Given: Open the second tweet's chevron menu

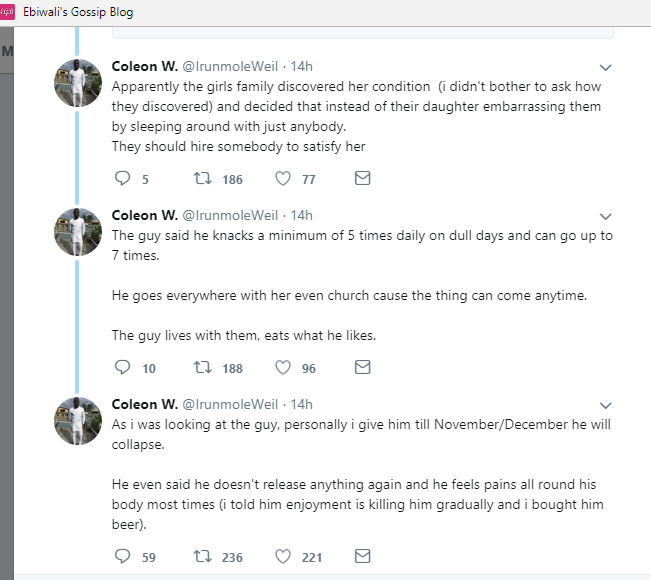Looking at the screenshot, I should point(604,216).
